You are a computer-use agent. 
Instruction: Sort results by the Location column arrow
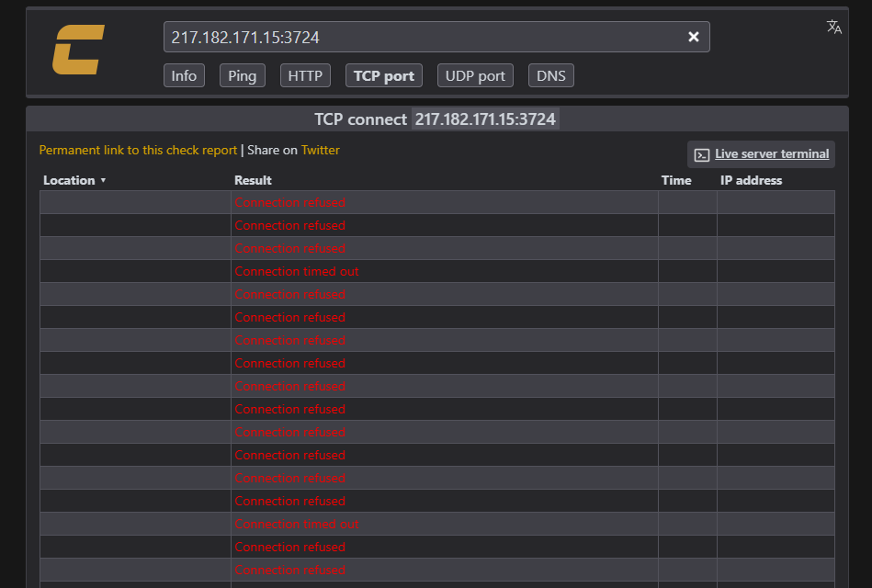pos(103,180)
